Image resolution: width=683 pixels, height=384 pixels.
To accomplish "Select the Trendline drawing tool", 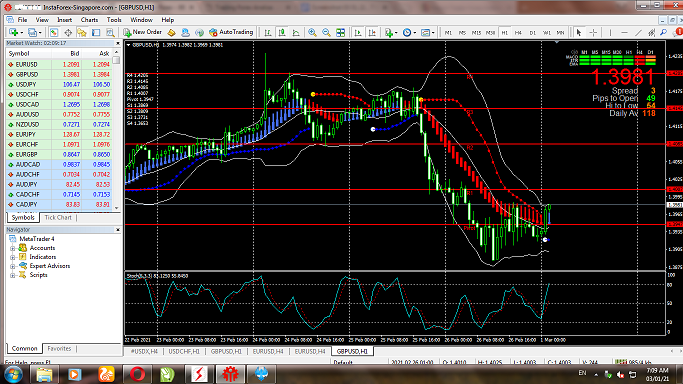I will [638, 32].
